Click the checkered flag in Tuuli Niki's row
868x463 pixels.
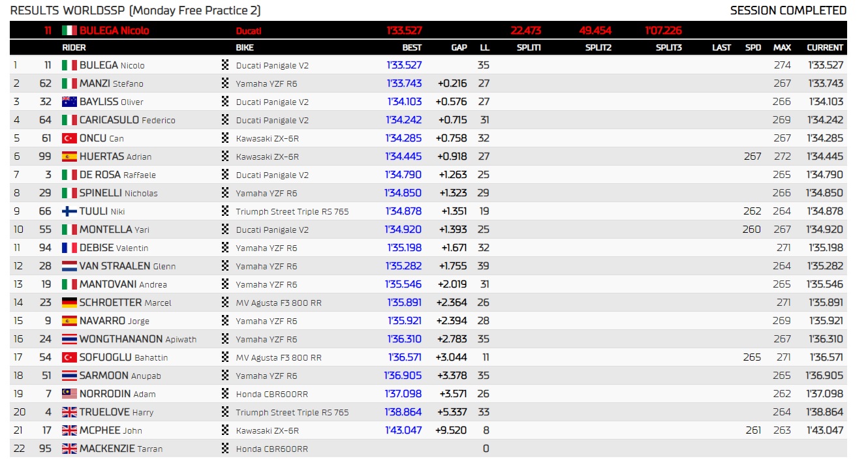(x=225, y=211)
